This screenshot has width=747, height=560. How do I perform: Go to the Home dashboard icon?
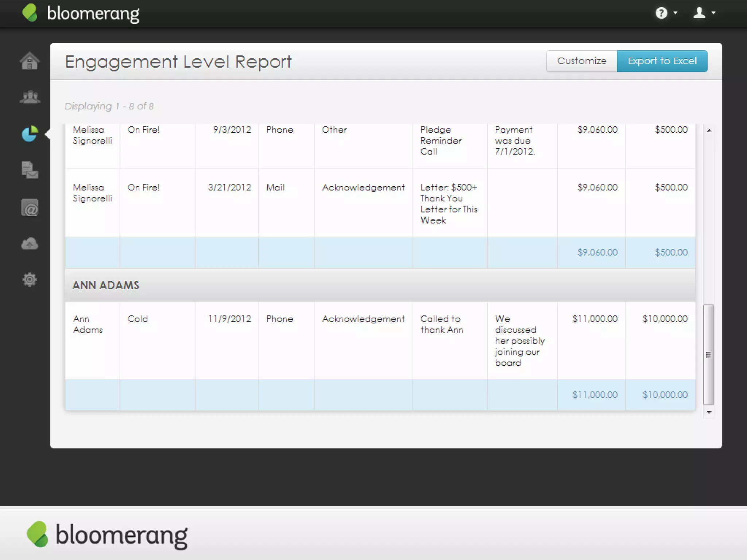coord(30,61)
